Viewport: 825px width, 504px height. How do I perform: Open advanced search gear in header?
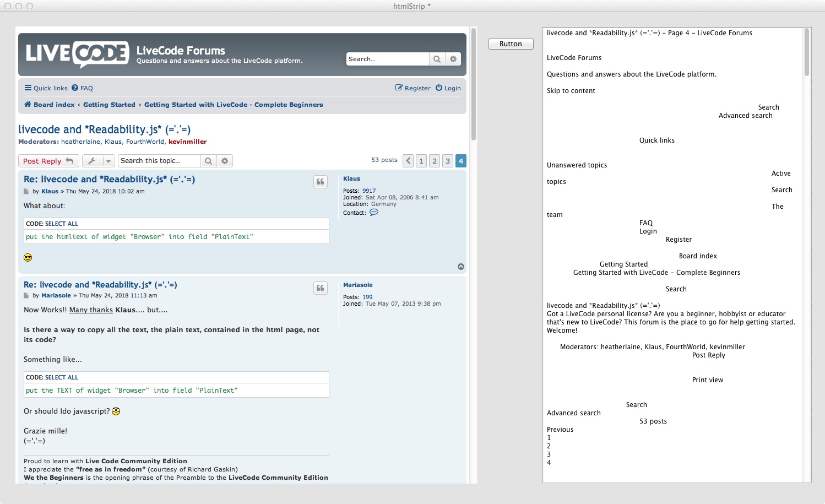pyautogui.click(x=453, y=59)
